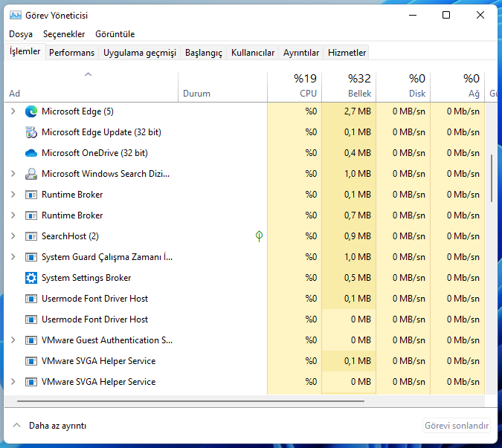The image size is (502, 448).
Task: Click Usermode Font Driver Host icon with 0,1 MB
Action: 31,299
